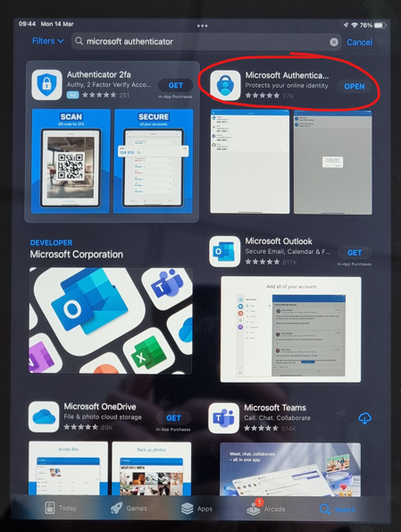Open the Authenticator 2fa listing title
This screenshot has width=401, height=532.
pos(98,74)
